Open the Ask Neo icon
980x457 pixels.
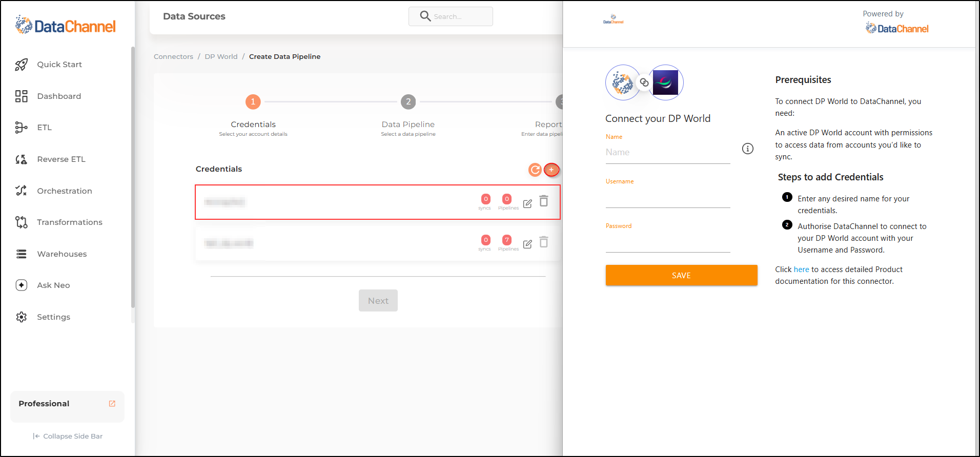point(21,285)
